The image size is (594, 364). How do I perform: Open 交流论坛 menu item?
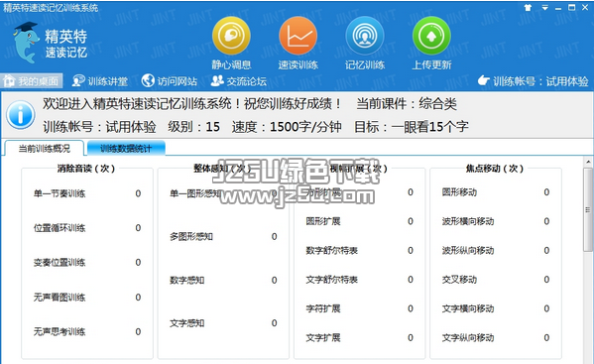click(239, 81)
